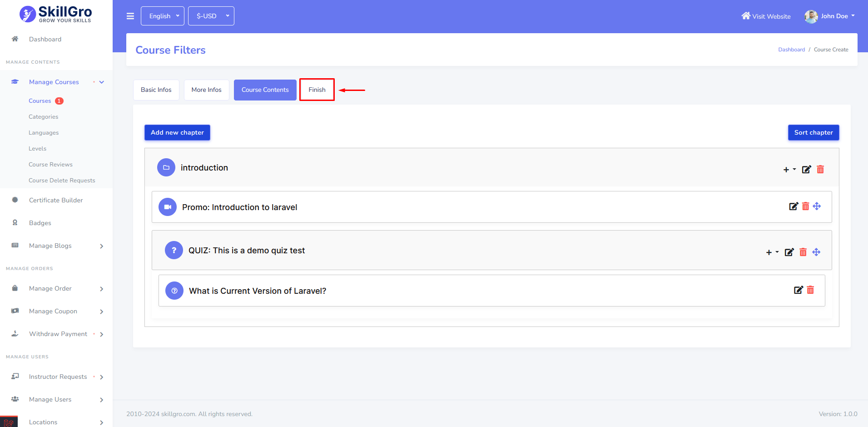Click the Manage Blogs icon
Image resolution: width=868 pixels, height=427 pixels.
point(15,245)
